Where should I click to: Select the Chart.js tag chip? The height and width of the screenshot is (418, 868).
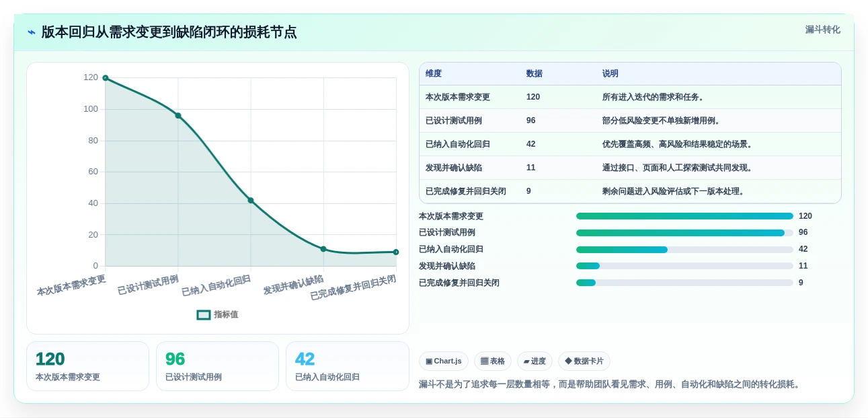[444, 361]
